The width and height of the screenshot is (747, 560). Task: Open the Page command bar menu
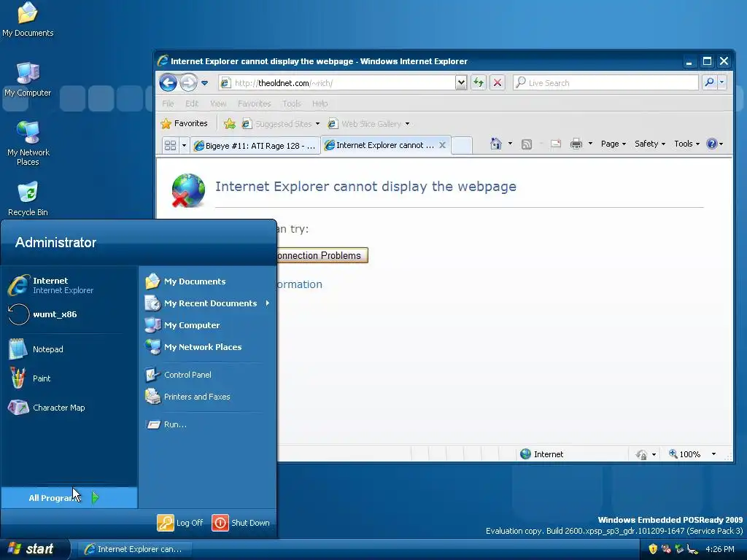[613, 144]
